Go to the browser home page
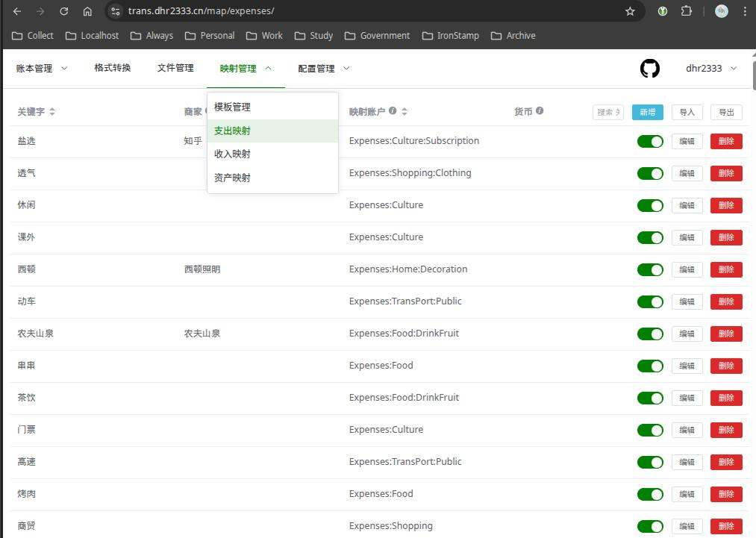 click(x=87, y=11)
